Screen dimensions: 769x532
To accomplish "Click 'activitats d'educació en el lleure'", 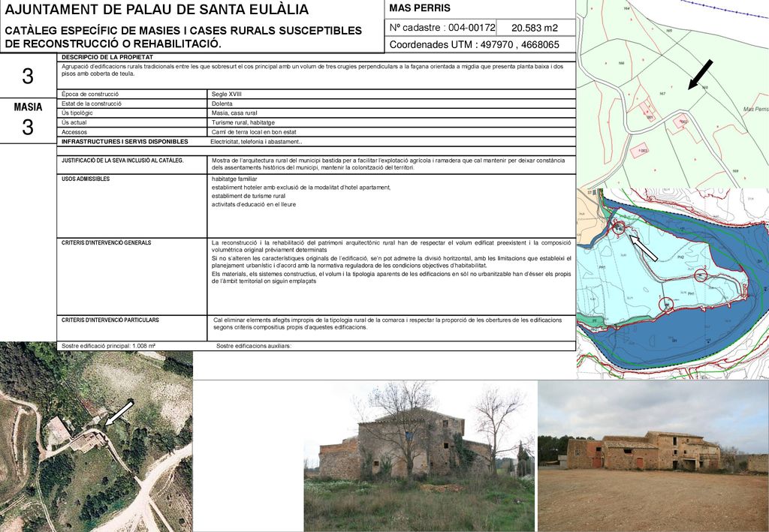I will pyautogui.click(x=254, y=204).
